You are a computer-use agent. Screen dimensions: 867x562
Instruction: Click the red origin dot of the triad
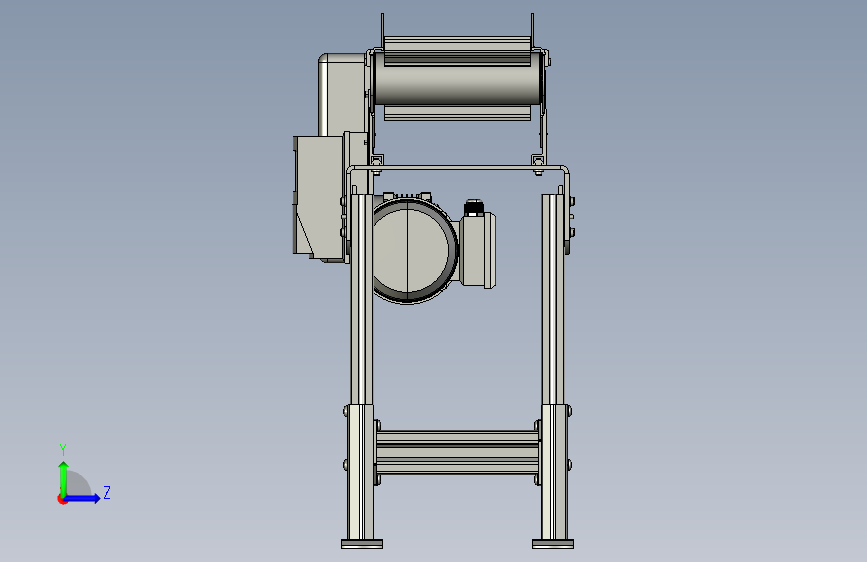tap(62, 499)
